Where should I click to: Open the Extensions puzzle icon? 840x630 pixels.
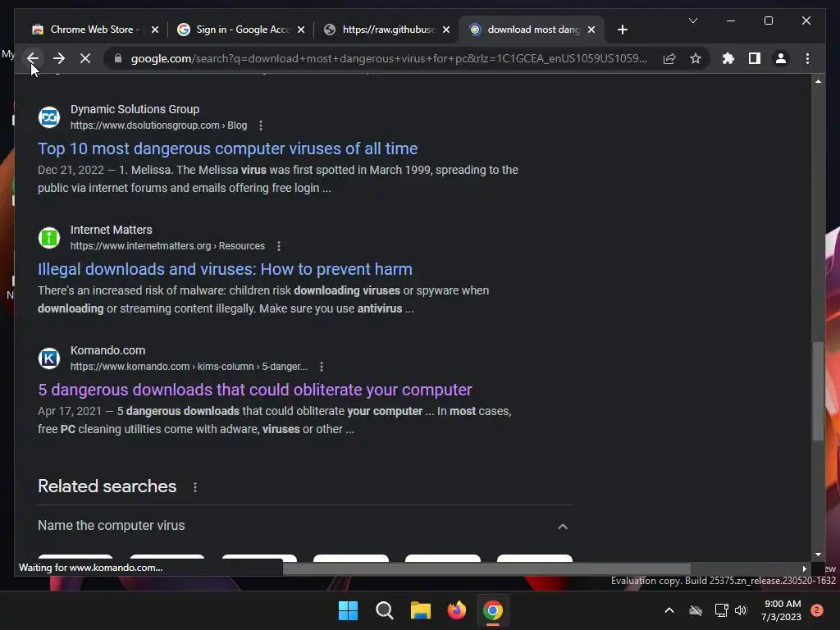pos(728,58)
